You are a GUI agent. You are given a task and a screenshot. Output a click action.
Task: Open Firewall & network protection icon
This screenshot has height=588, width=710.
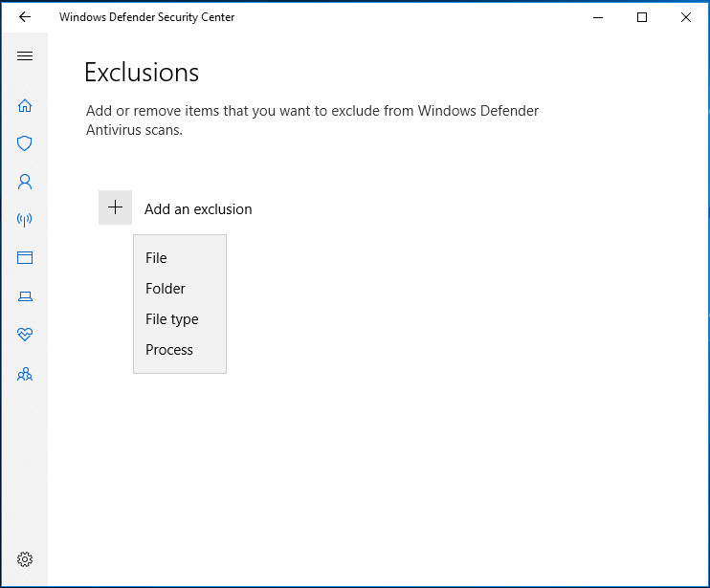pos(25,220)
